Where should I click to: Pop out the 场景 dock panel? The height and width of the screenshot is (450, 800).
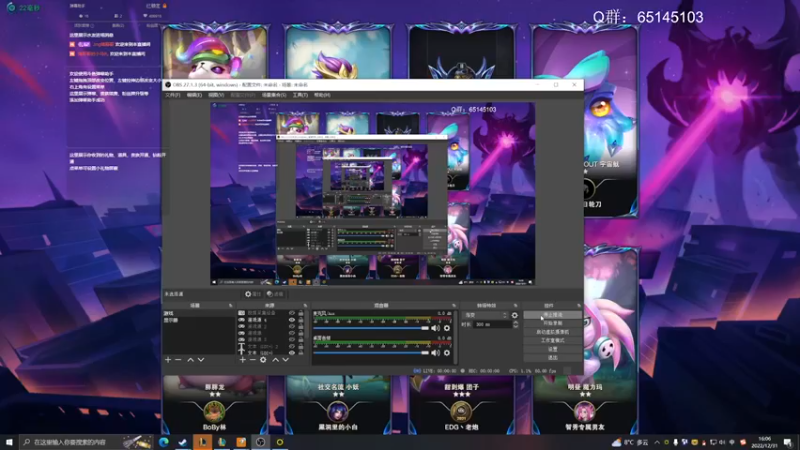(x=231, y=306)
